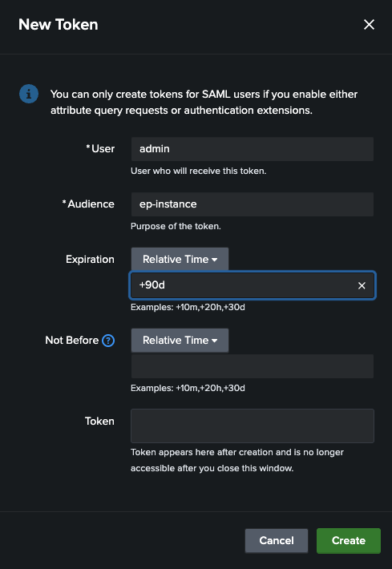392x569 pixels.
Task: Click the New Token dialog title
Action: (x=58, y=25)
